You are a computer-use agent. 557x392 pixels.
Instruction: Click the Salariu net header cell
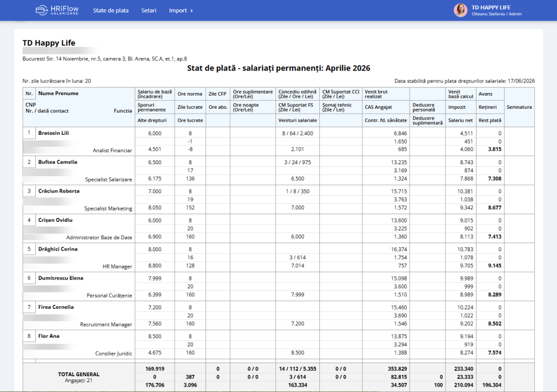click(x=461, y=120)
